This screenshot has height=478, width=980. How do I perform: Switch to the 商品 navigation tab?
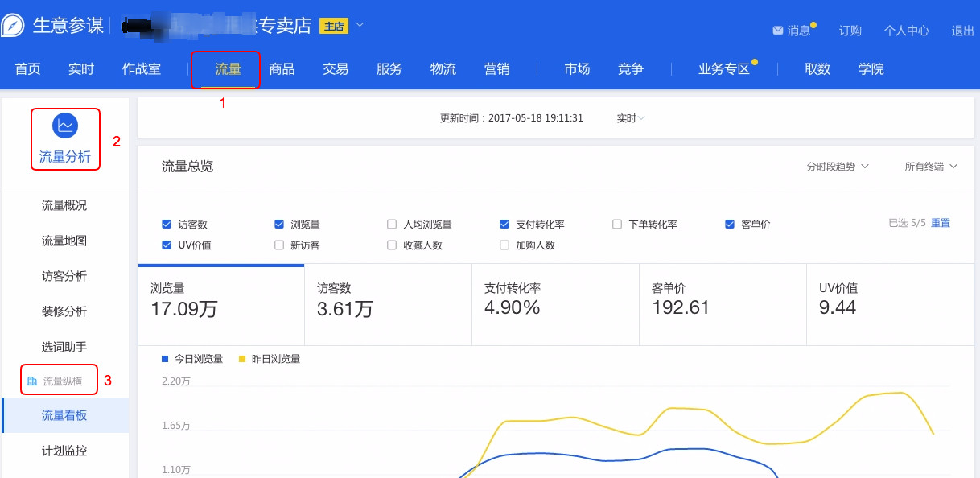[x=282, y=69]
